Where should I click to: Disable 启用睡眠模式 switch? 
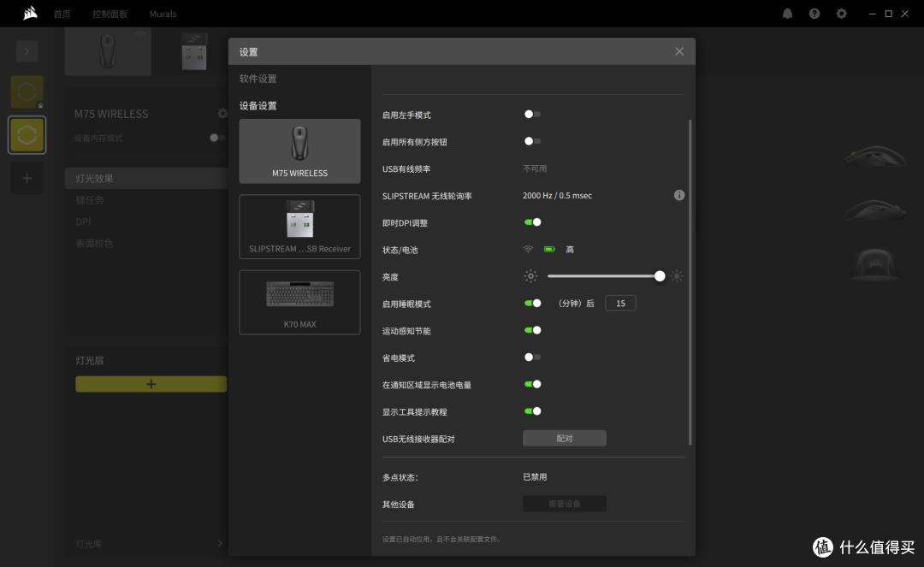[532, 304]
